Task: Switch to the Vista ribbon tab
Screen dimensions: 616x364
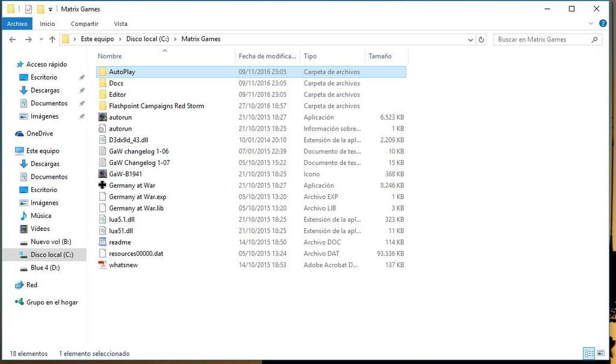Action: pyautogui.click(x=120, y=24)
